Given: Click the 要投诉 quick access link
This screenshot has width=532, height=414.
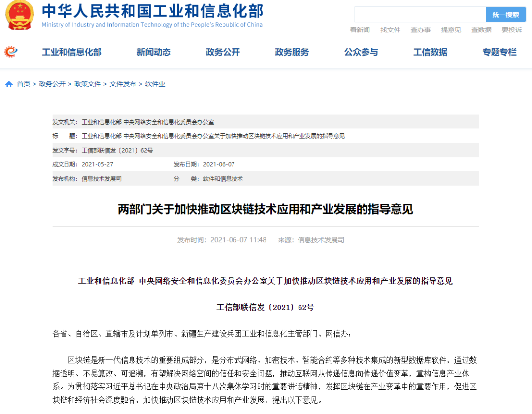Looking at the screenshot, I should coord(511,30).
